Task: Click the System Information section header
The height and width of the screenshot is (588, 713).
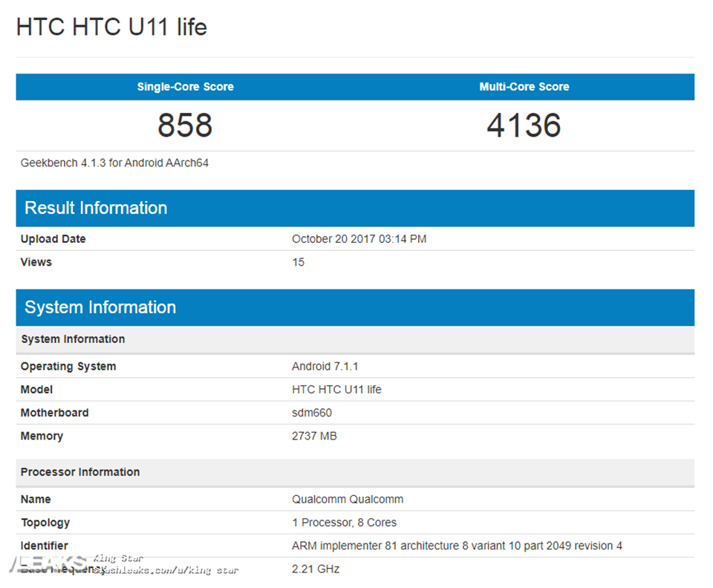Action: click(100, 307)
